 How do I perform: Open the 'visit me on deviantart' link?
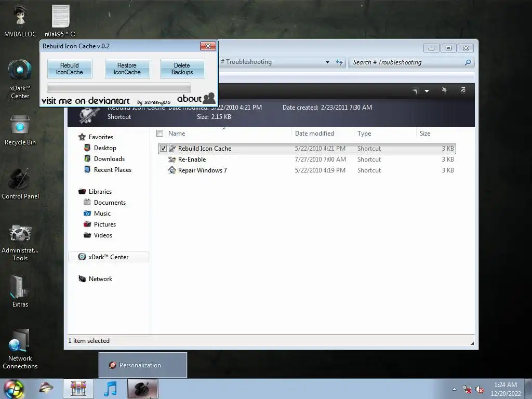click(x=86, y=101)
